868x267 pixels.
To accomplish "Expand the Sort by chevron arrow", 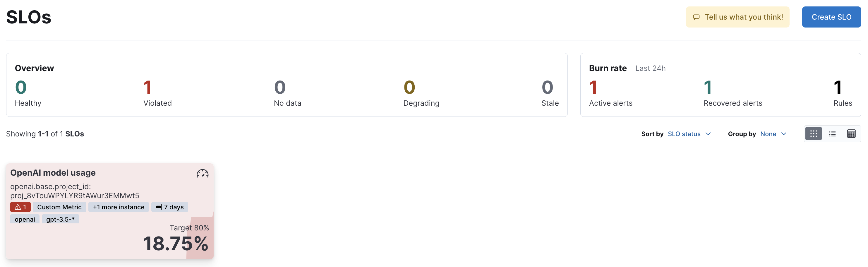I will click(x=708, y=134).
